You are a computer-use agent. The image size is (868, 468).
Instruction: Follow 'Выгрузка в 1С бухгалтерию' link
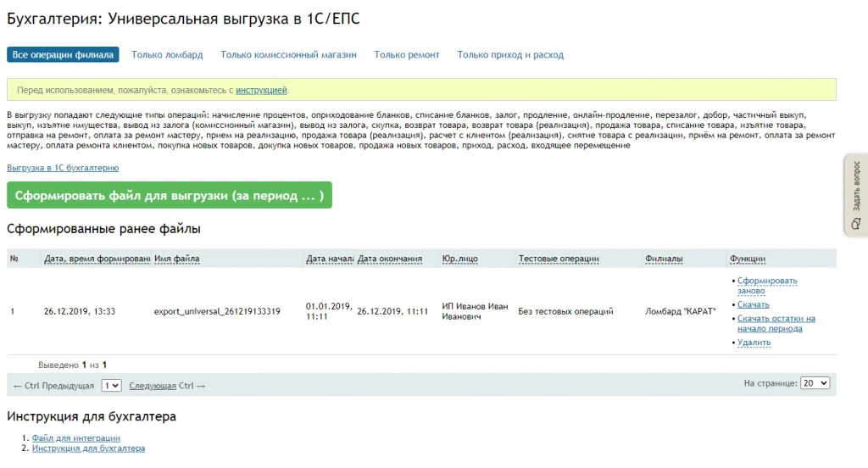click(x=63, y=168)
